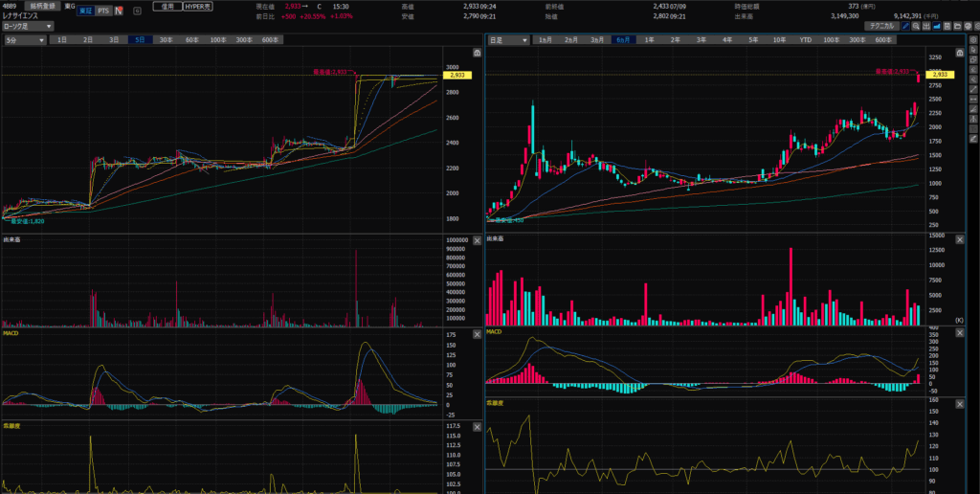Viewport: 980px width, 494px height.
Task: Select the horizontal line tool
Action: coord(973,100)
